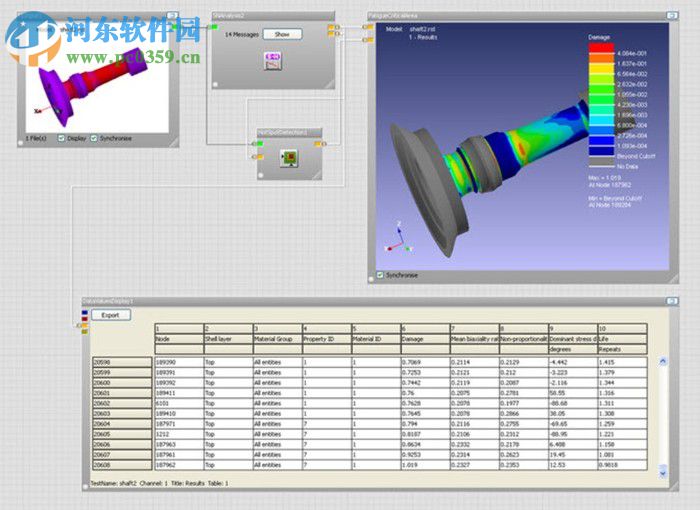This screenshot has height=510, width=700.
Task: Click resize grip of fatigue display glyph
Action: 673,278
